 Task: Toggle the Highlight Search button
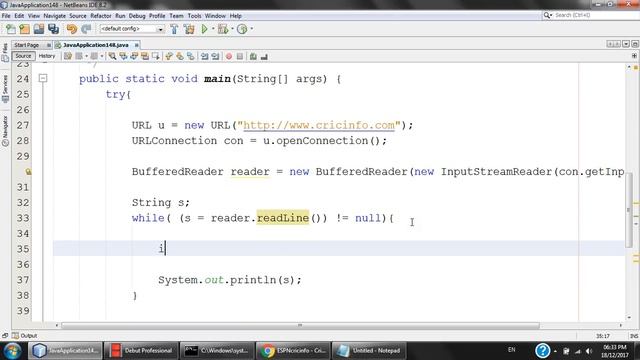click(144, 56)
